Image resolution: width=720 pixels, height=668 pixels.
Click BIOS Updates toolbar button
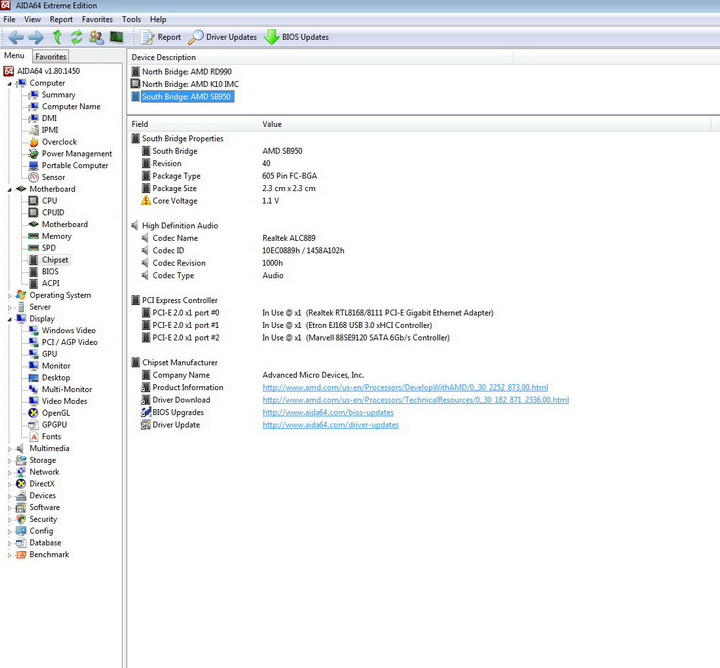[297, 37]
